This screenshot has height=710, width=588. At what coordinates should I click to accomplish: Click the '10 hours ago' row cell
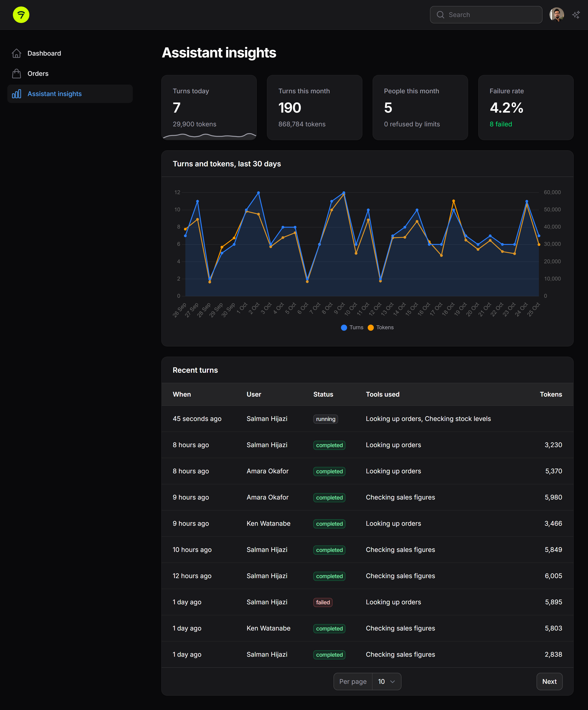(192, 550)
